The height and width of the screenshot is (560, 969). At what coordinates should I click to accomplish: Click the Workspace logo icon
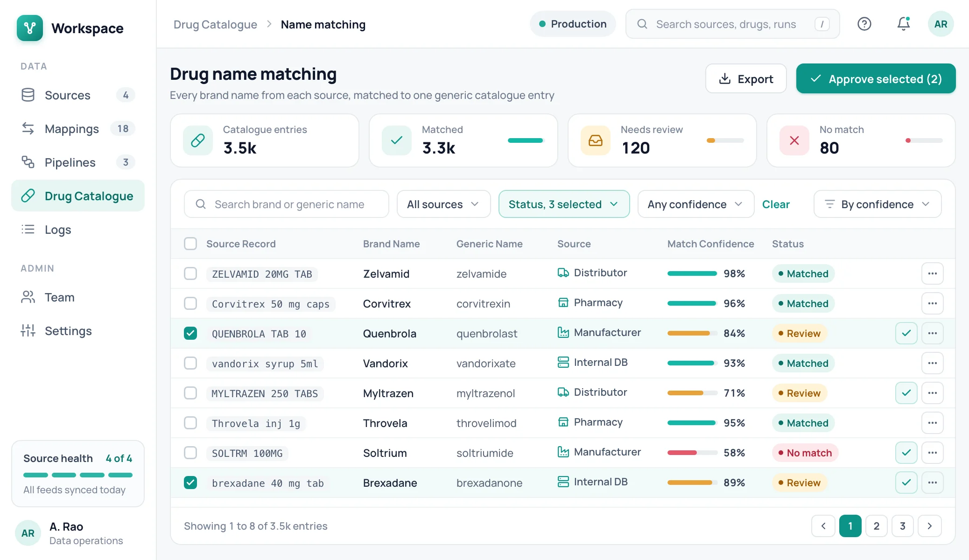(x=30, y=28)
